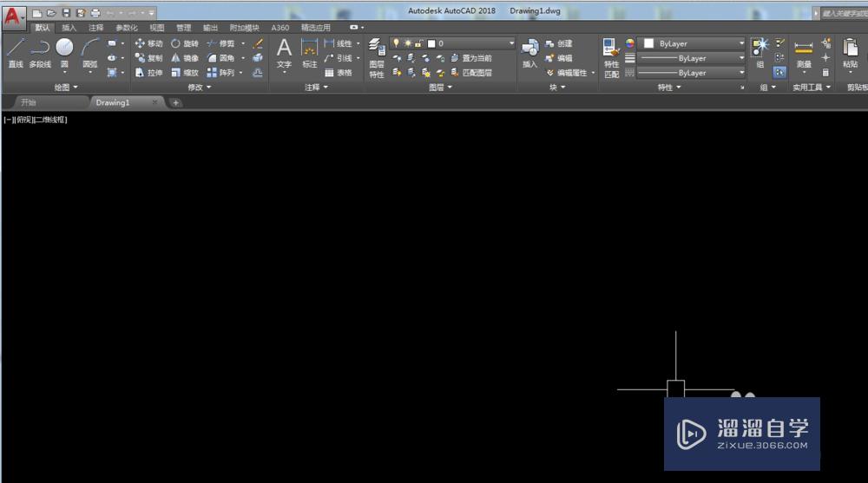Image resolution: width=868 pixels, height=483 pixels.
Task: Click 置为当前 (Make Current) button
Action: click(471, 58)
